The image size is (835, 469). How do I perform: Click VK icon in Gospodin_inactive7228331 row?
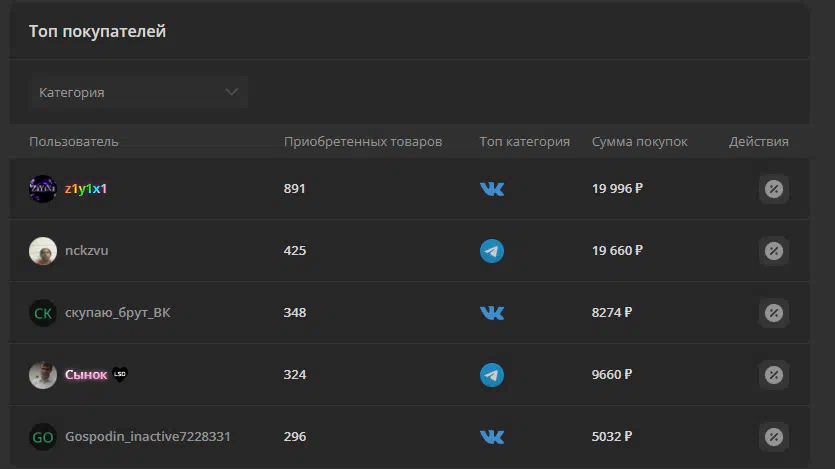pos(492,437)
